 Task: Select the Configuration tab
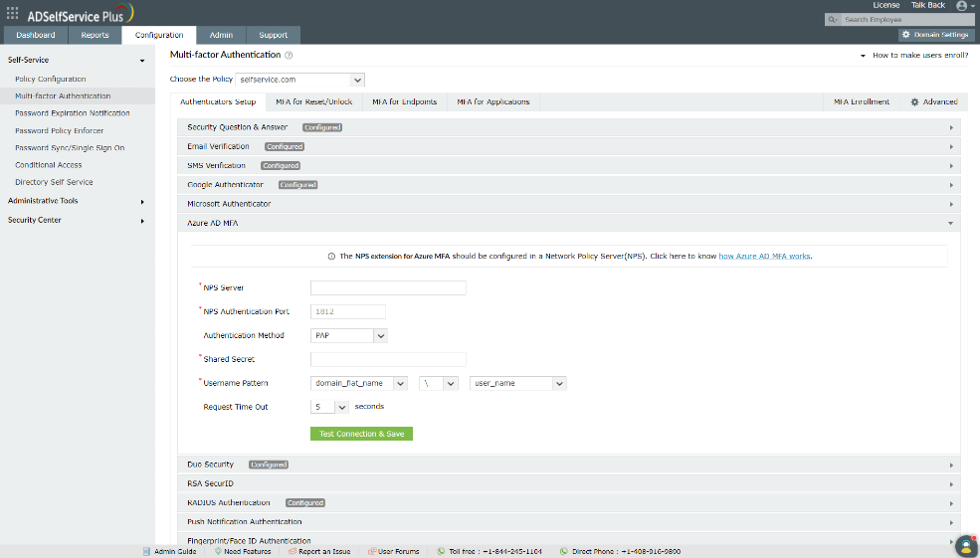pyautogui.click(x=159, y=35)
